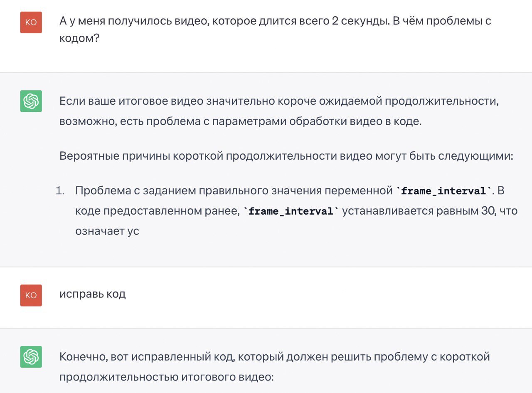This screenshot has height=393, width=532.
Task: Click the ChatGPT logo beside the first reply
Action: tap(31, 101)
